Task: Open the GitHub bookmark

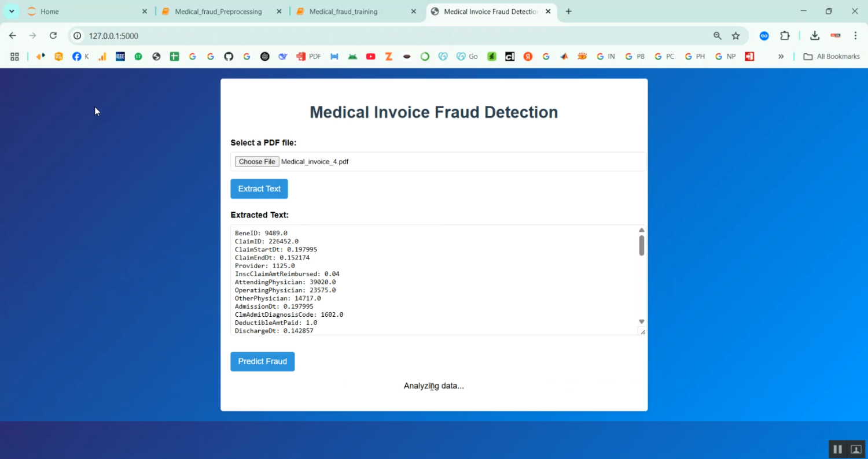Action: (x=229, y=57)
